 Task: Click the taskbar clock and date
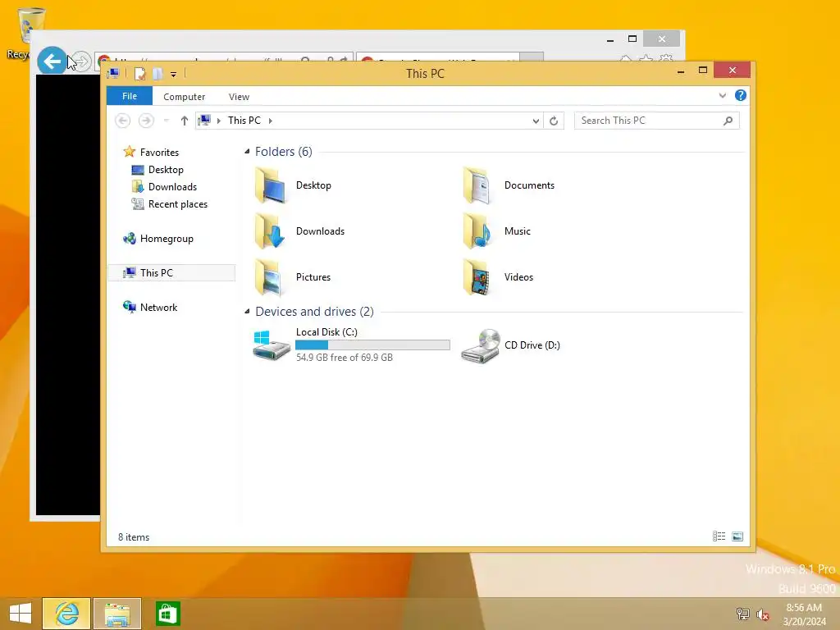coord(804,614)
